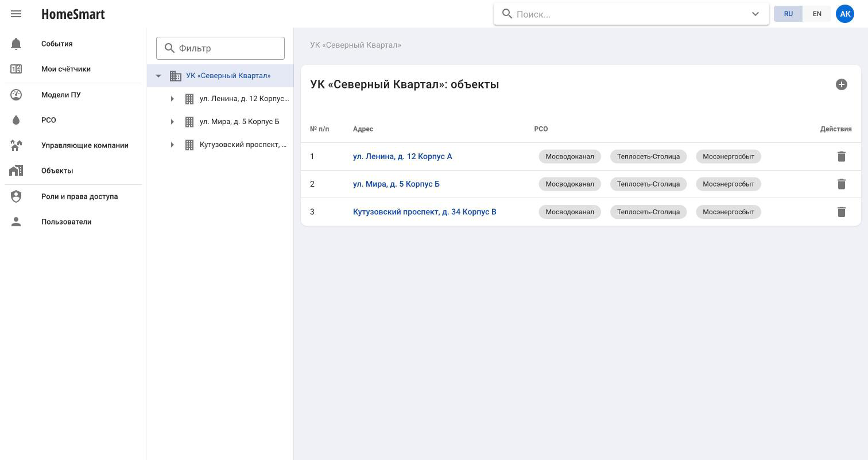Open the ул. Мира, д. 5 Корпус Б link
The image size is (868, 460).
pos(396,184)
